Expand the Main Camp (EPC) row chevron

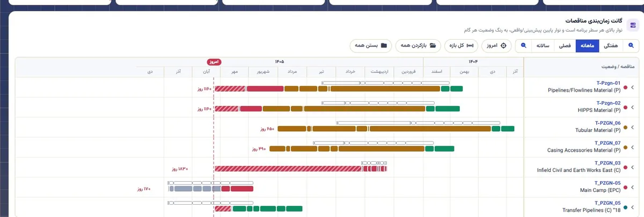pyautogui.click(x=633, y=186)
